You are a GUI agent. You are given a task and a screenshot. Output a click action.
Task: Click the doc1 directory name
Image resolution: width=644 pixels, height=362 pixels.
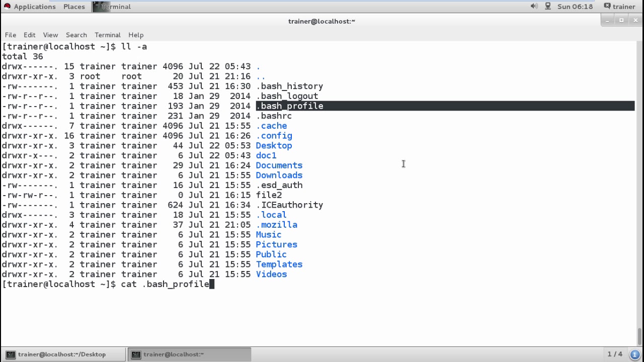pos(266,155)
